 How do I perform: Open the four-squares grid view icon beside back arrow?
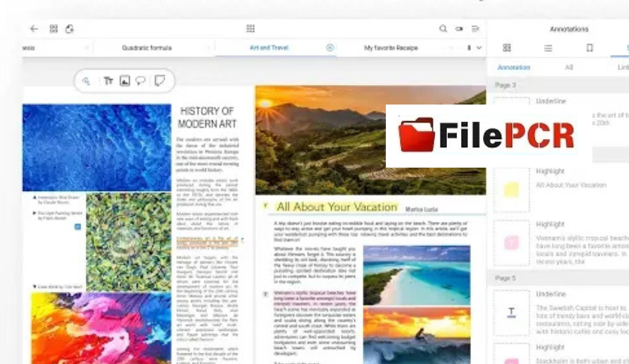click(53, 29)
